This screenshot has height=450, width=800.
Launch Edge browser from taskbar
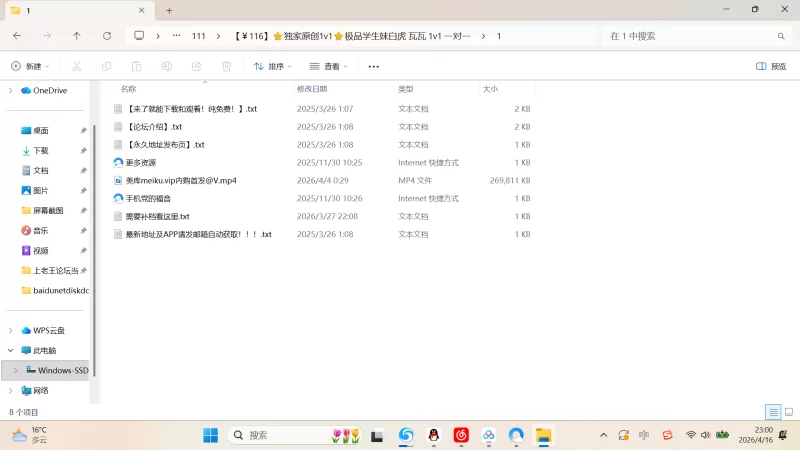406,435
